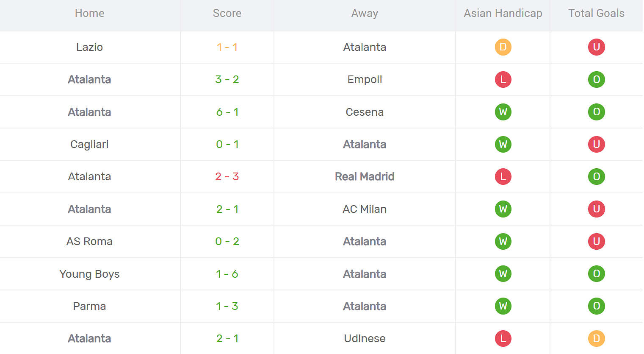Click the Asian Handicap column header
This screenshot has width=644, height=354.
coord(503,13)
